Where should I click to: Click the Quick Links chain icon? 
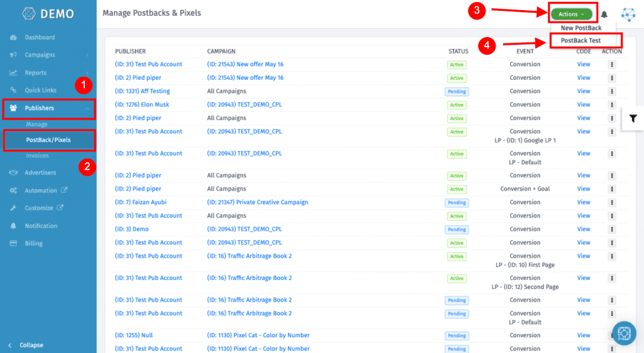tap(13, 90)
